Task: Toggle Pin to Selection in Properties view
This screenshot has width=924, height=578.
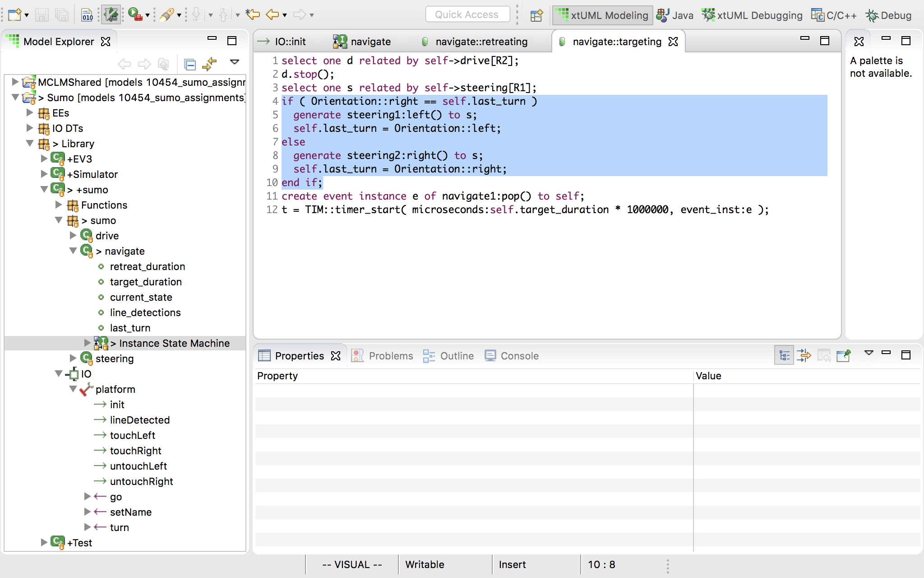Action: point(844,356)
